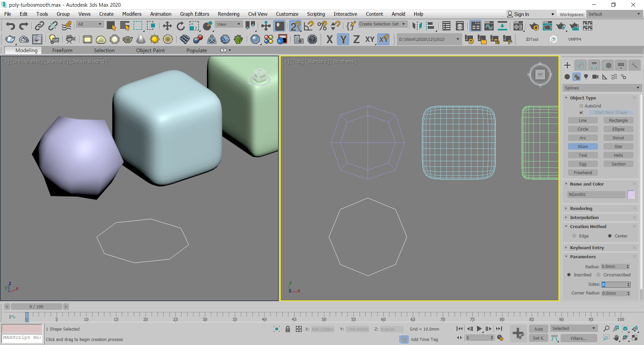644x345 pixels.
Task: Select Shapes category in Create panel
Action: pos(577,77)
